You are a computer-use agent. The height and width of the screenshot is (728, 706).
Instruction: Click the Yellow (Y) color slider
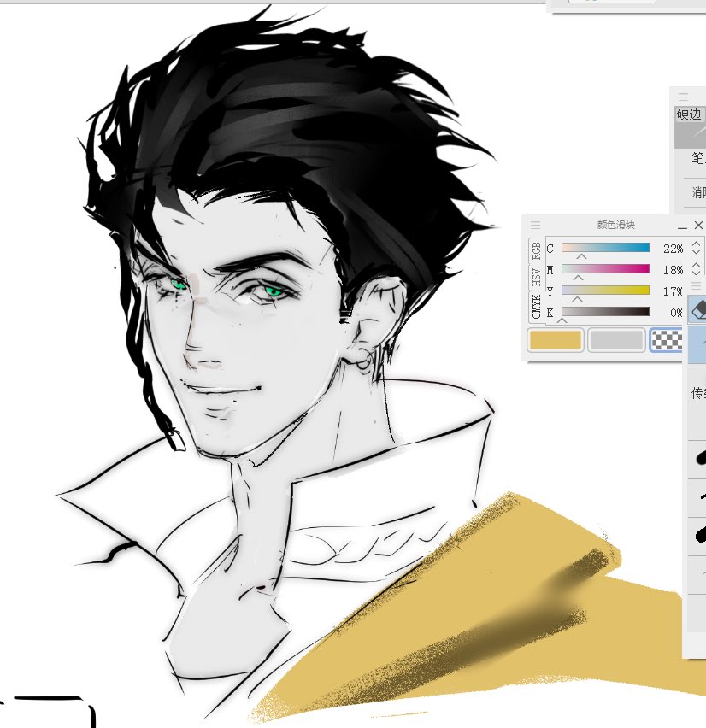(605, 291)
